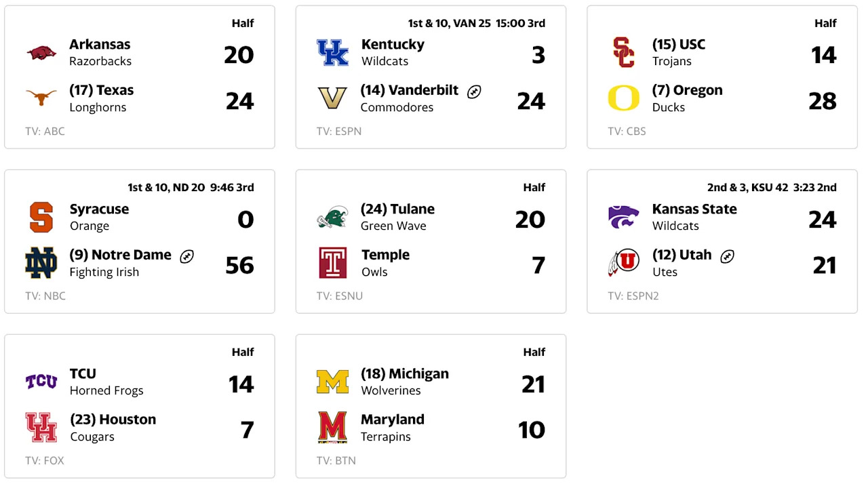
Task: Click the TV: ESPN2 broadcast label
Action: pos(633,296)
